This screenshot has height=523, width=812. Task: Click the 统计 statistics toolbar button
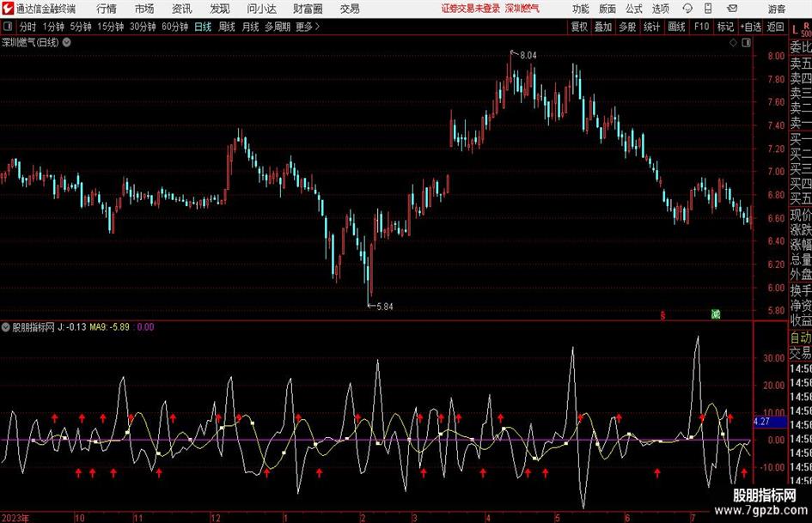click(651, 27)
